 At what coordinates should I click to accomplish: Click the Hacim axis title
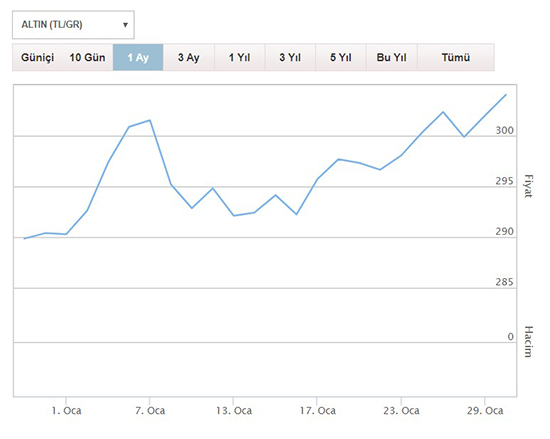pyautogui.click(x=528, y=342)
